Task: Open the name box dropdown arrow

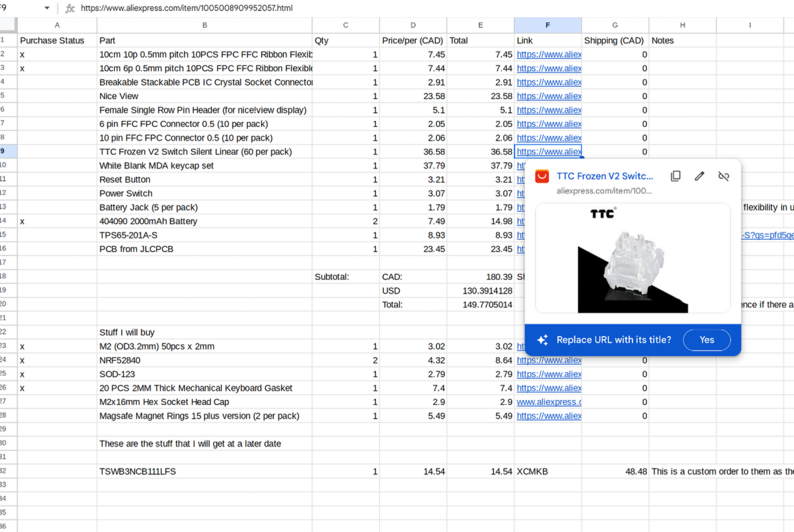Action: coord(47,8)
